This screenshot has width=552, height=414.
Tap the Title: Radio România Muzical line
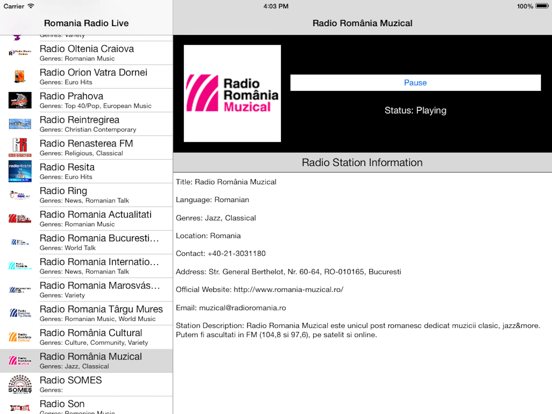tap(226, 182)
